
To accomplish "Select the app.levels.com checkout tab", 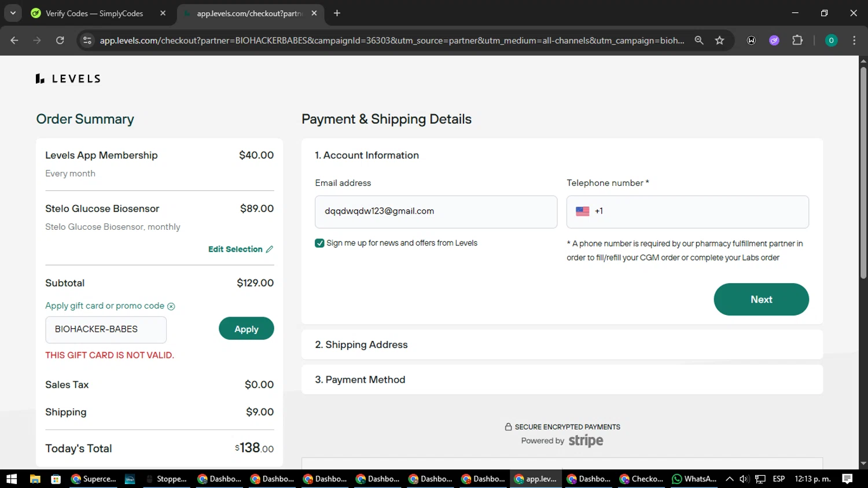I will click(x=251, y=13).
